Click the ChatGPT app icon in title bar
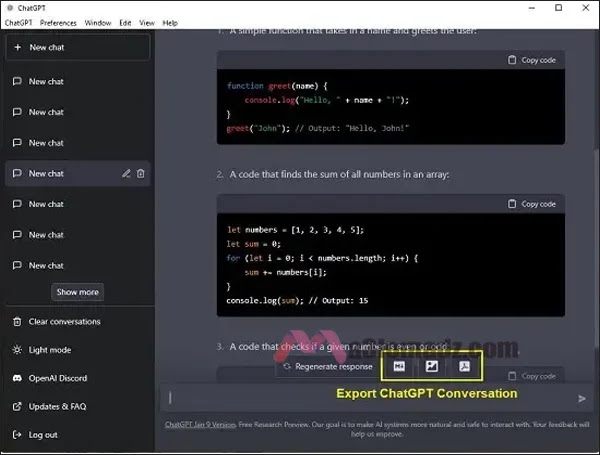This screenshot has height=455, width=600. tap(10, 8)
